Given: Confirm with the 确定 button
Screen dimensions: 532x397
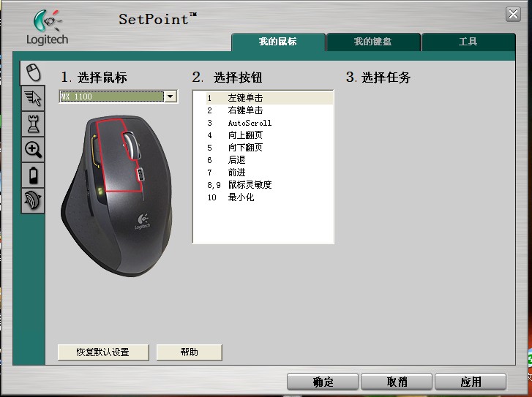Looking at the screenshot, I should (323, 382).
